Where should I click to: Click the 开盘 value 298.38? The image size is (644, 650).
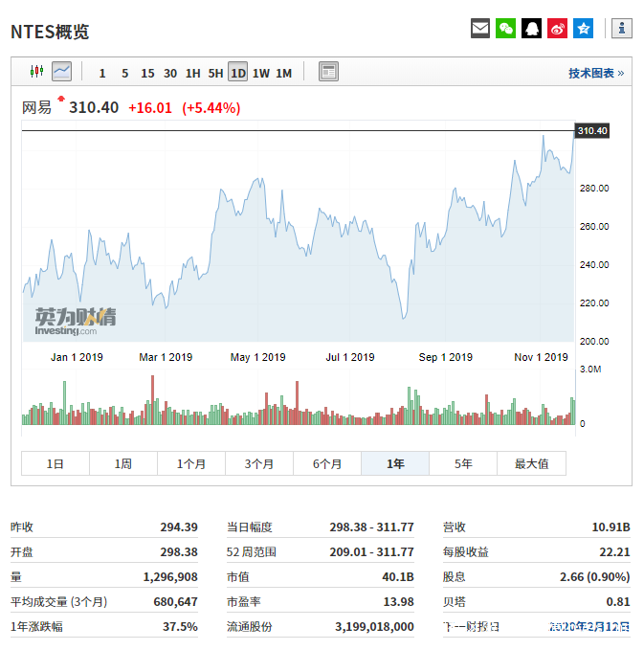coord(179,551)
